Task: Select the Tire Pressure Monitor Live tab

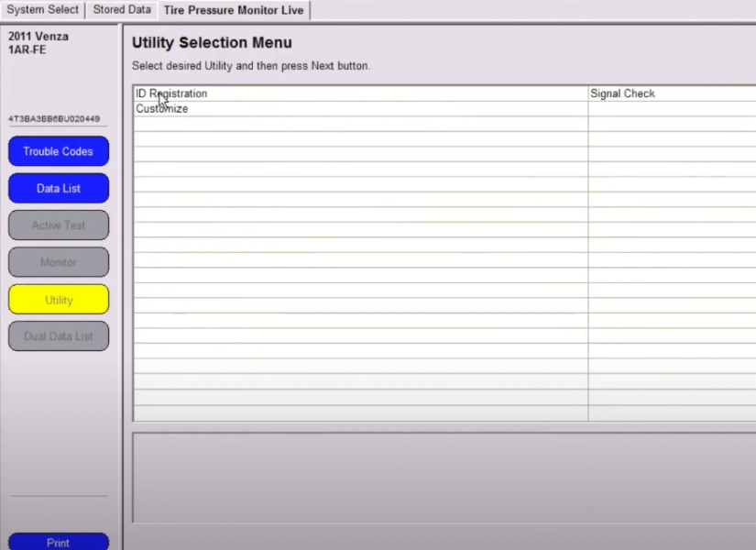Action: [234, 10]
